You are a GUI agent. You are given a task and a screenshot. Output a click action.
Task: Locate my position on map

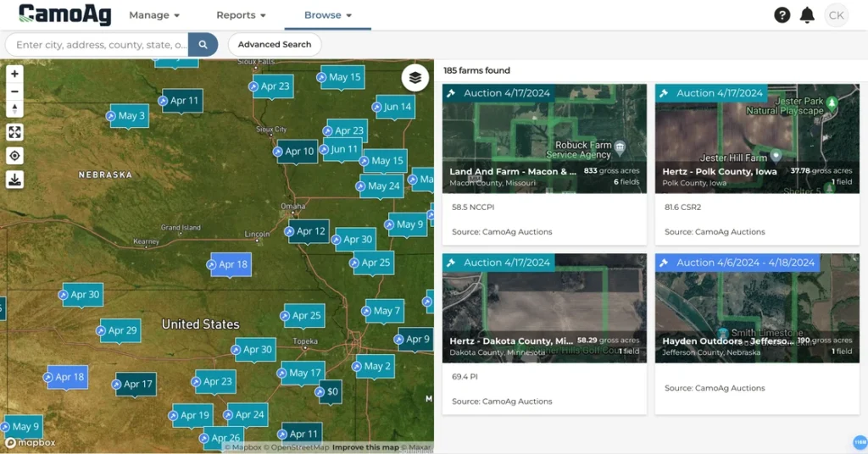pos(15,156)
